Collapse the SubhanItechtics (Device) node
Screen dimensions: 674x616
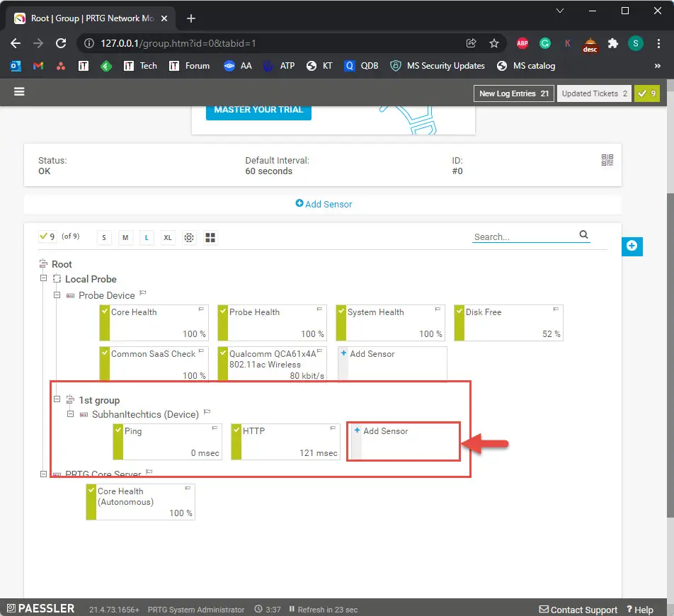70,414
